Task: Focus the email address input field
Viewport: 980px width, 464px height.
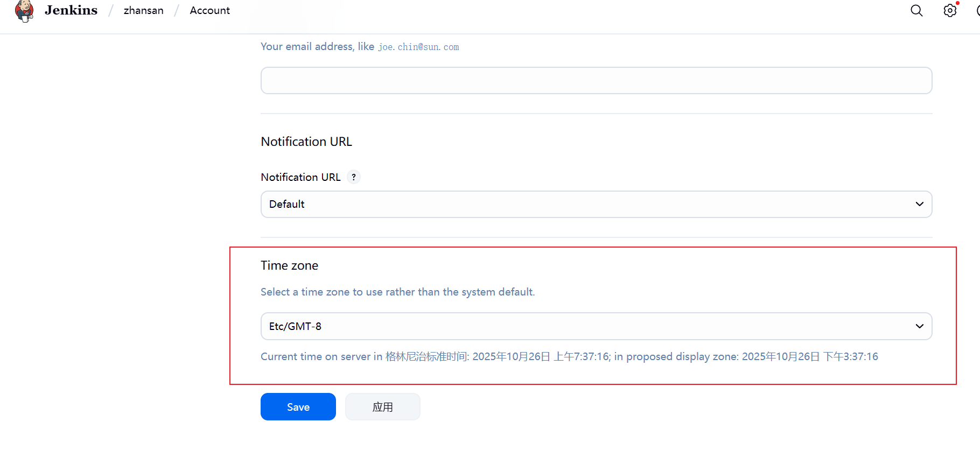Action: (596, 81)
